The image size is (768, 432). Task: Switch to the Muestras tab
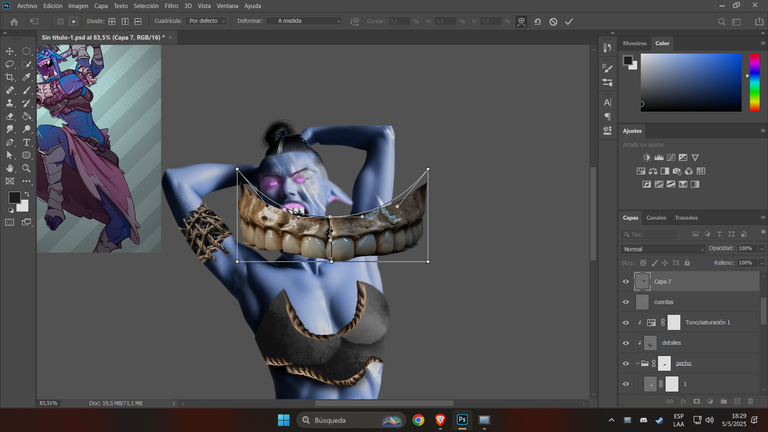coord(635,43)
